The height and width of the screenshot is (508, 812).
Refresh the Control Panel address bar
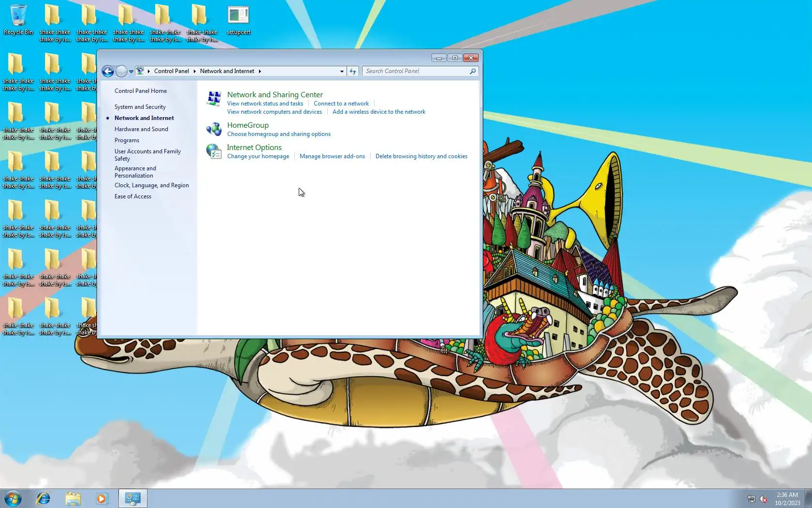(353, 71)
